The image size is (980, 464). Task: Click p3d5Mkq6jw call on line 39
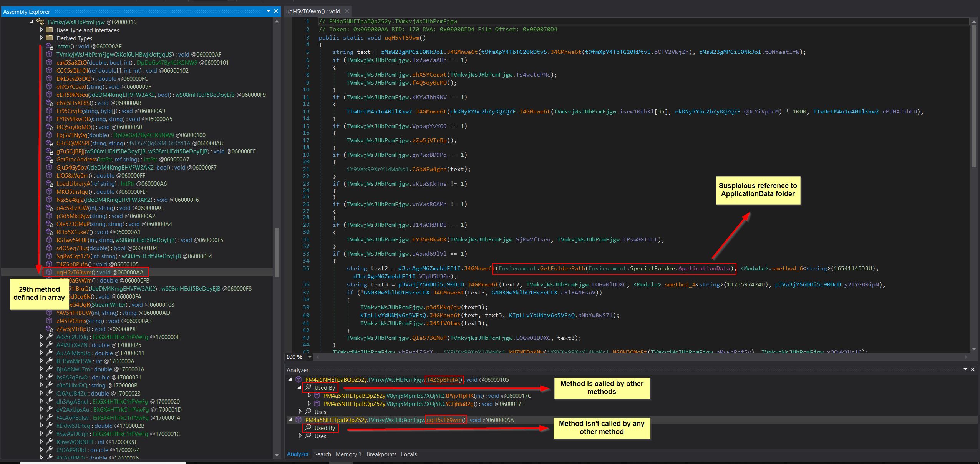443,307
